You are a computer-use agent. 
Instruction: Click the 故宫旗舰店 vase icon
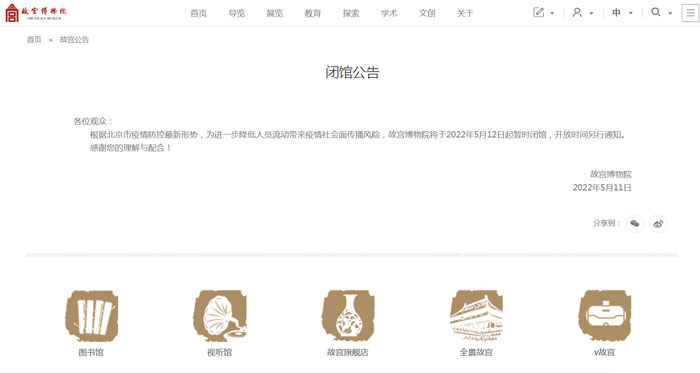(x=348, y=316)
